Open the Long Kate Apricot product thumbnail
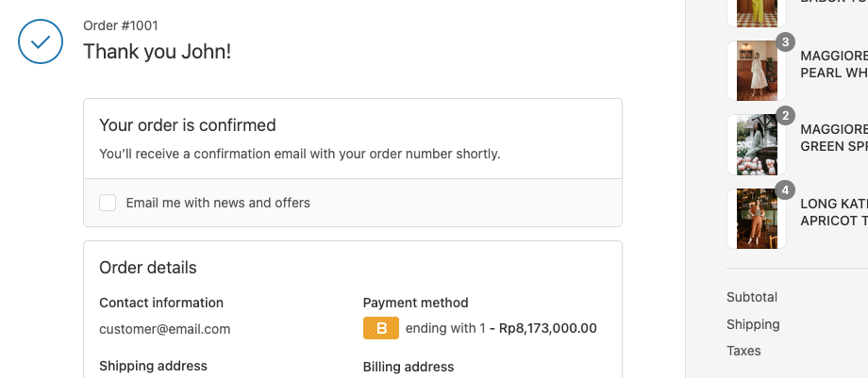The image size is (868, 378). (x=757, y=219)
